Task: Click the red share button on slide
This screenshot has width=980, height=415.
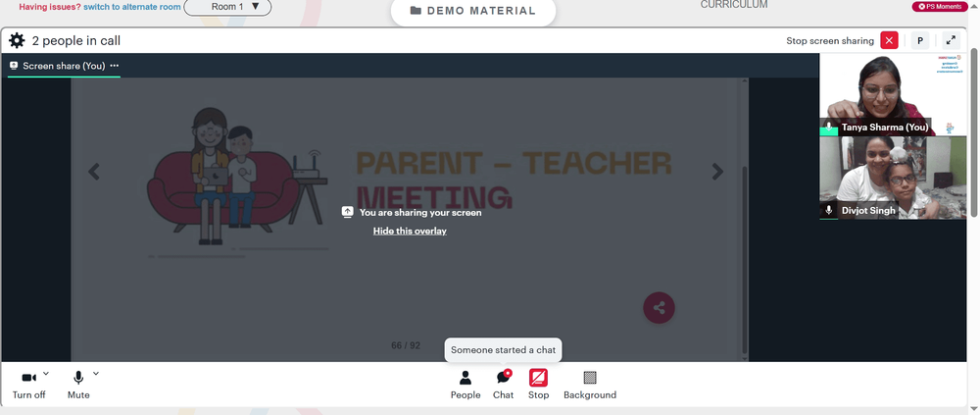Action: point(659,307)
